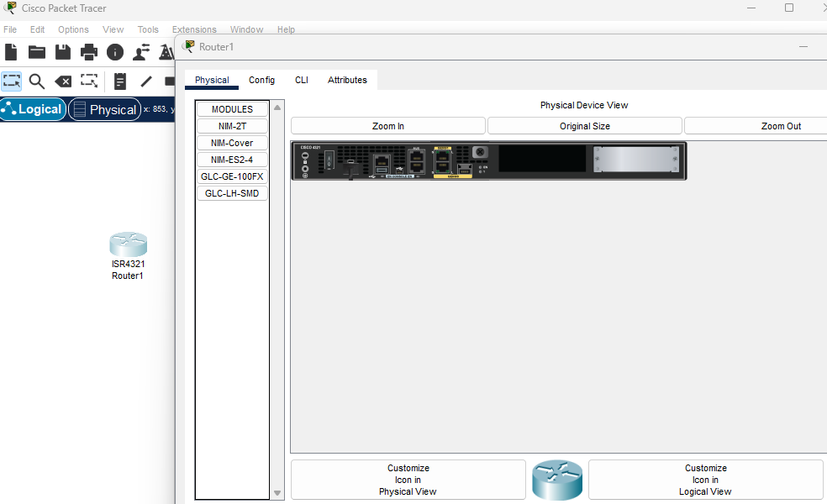Click the ISR4321 Router1 device icon
The width and height of the screenshot is (827, 504).
coord(128,244)
